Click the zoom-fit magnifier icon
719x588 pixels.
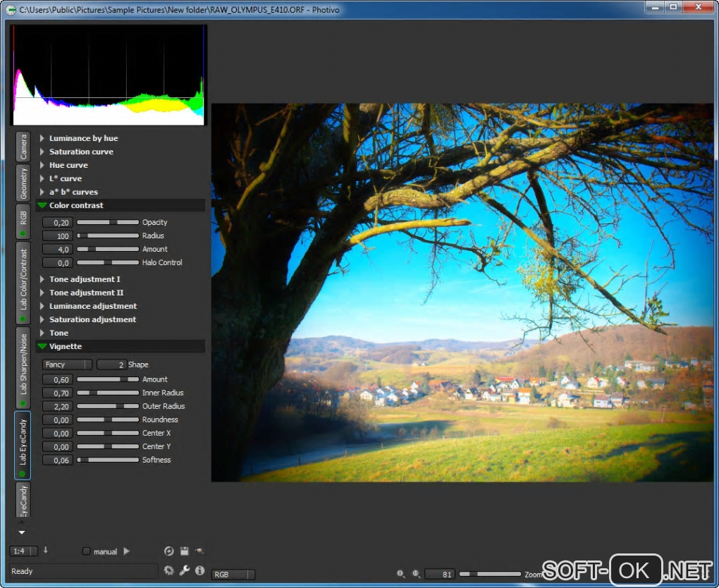[401, 574]
